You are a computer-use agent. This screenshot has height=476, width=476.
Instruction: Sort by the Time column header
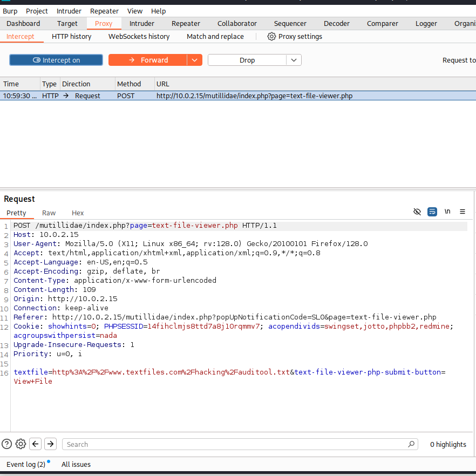[20, 84]
